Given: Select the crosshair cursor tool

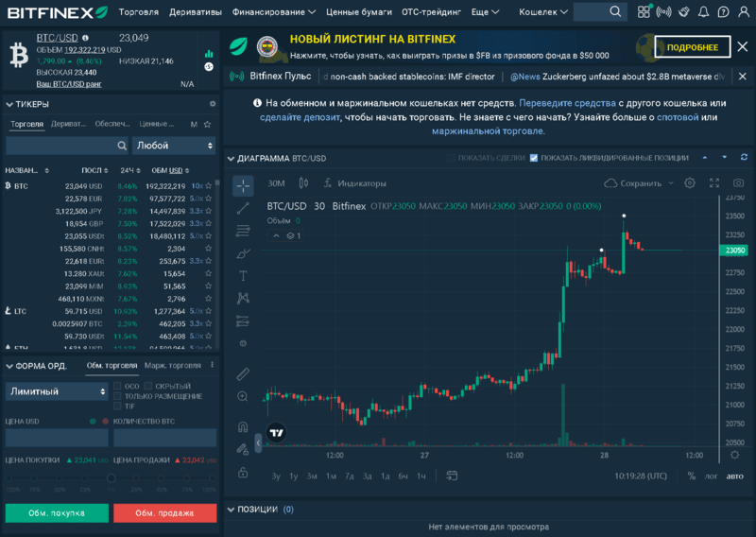Looking at the screenshot, I should 243,185.
